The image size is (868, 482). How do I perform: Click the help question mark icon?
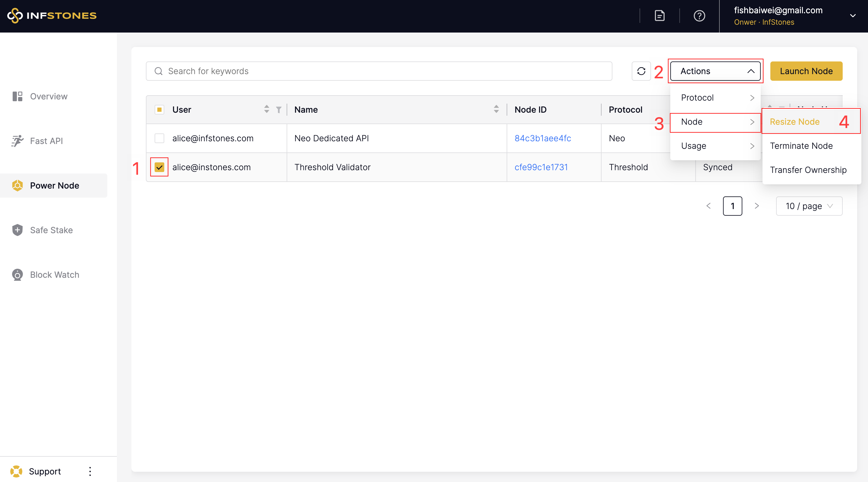click(x=699, y=16)
